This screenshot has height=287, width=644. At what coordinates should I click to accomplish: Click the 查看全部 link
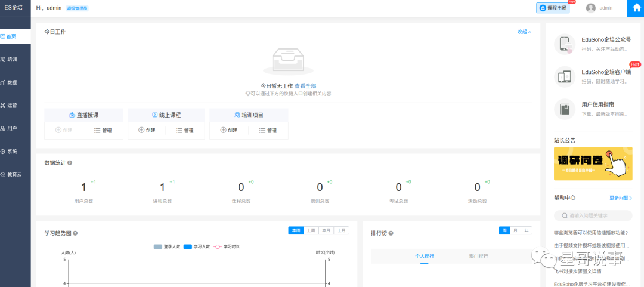click(x=305, y=86)
